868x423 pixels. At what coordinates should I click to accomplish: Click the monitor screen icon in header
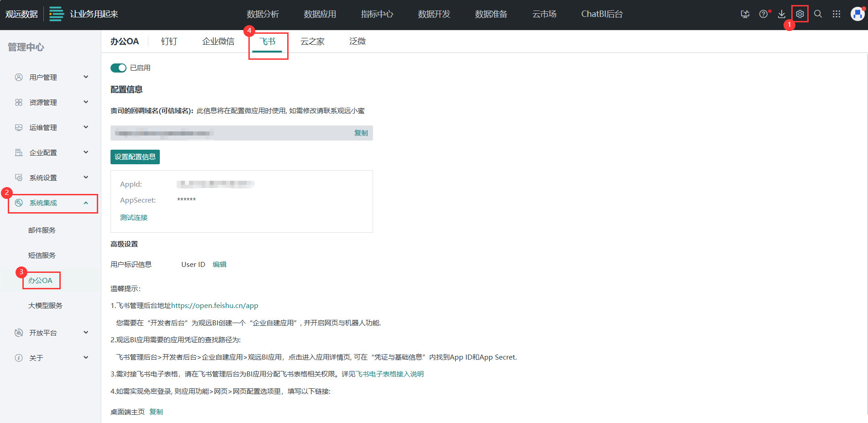(745, 14)
